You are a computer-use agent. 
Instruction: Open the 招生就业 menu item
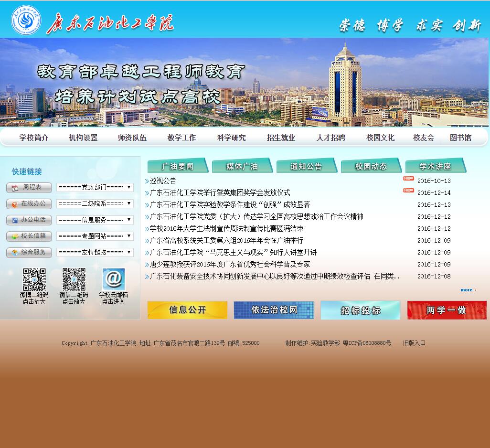coord(281,138)
